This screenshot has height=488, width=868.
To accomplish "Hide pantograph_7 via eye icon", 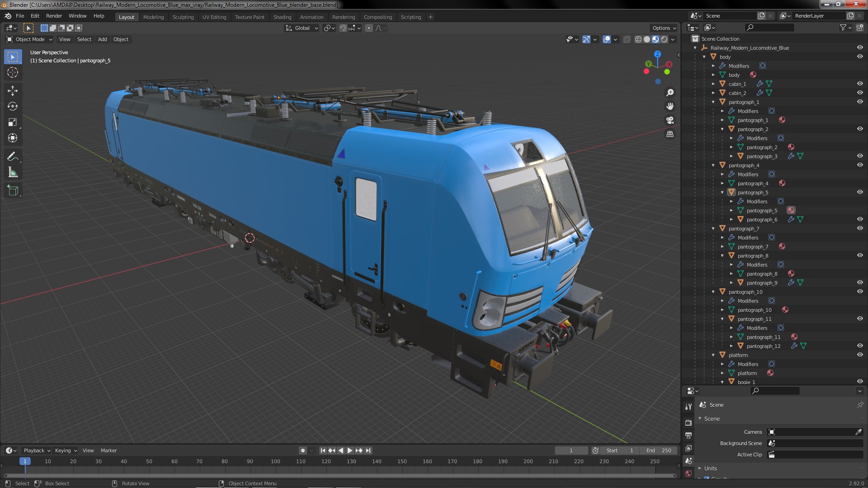I will click(x=860, y=228).
